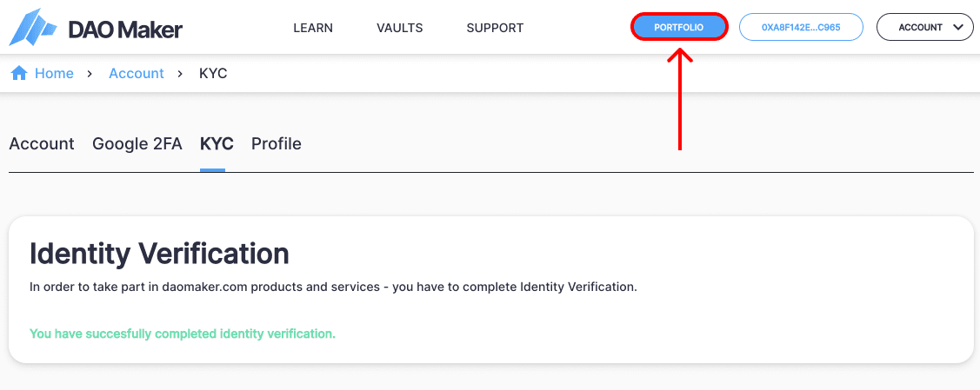Click first breadcrumb separator arrow after Home
This screenshot has height=390, width=980.
[x=90, y=74]
